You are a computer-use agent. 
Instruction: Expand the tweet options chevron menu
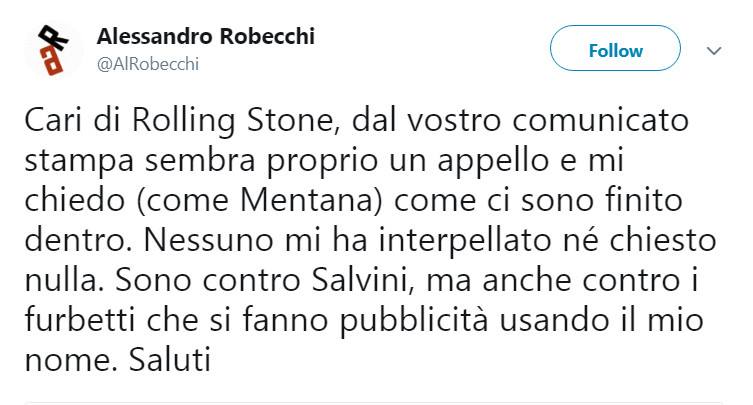tap(714, 50)
